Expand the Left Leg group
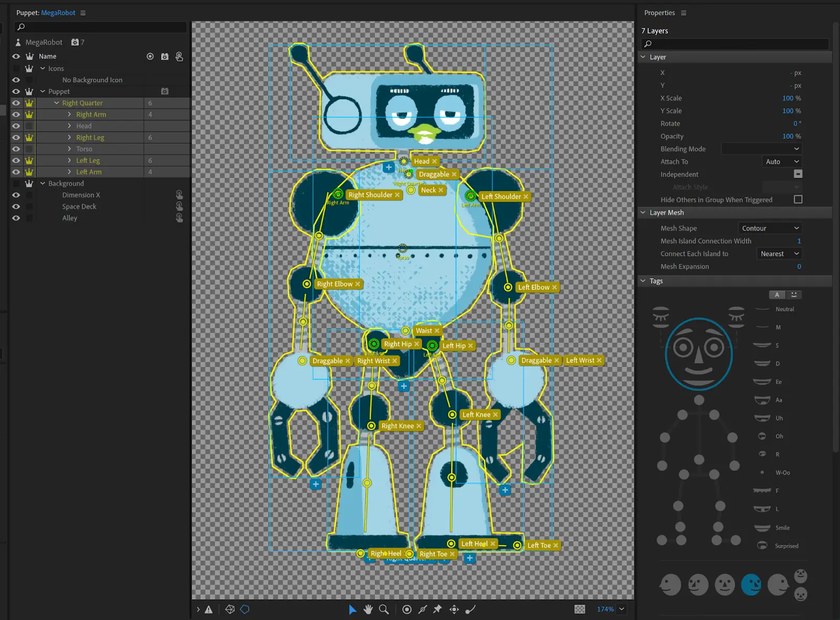The height and width of the screenshot is (620, 840). click(x=69, y=161)
